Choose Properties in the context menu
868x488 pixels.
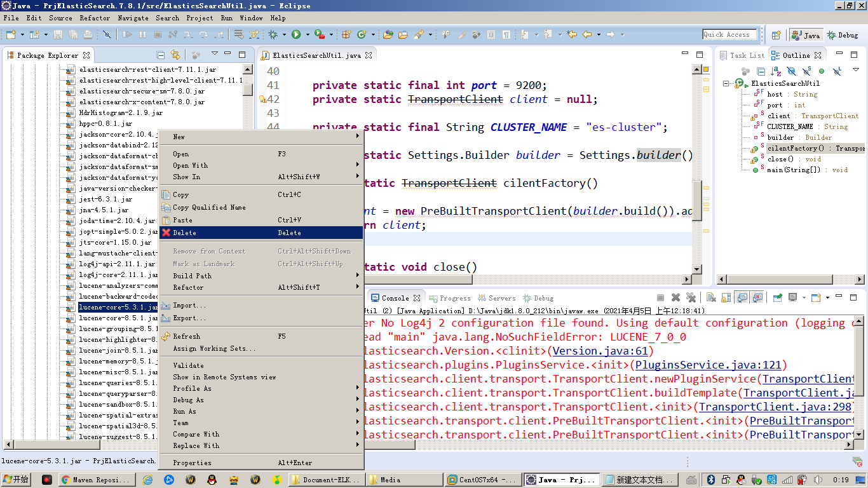[261, 463]
